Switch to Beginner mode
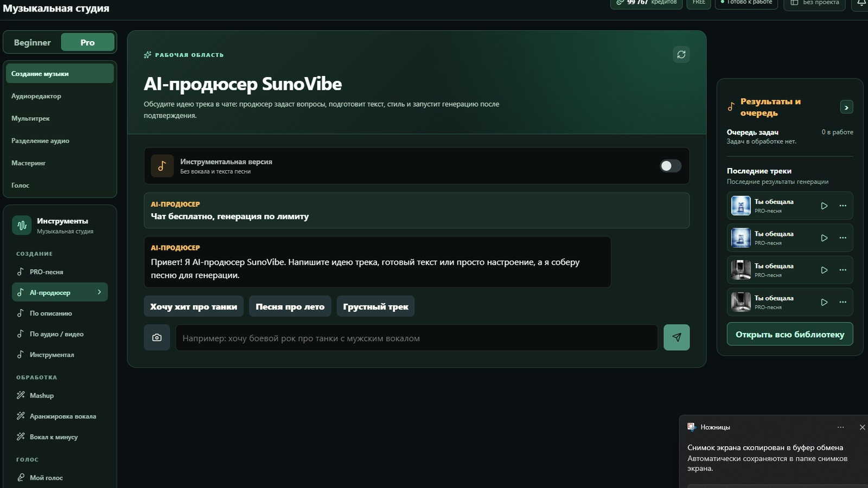Image resolution: width=868 pixels, height=488 pixels. [x=33, y=42]
